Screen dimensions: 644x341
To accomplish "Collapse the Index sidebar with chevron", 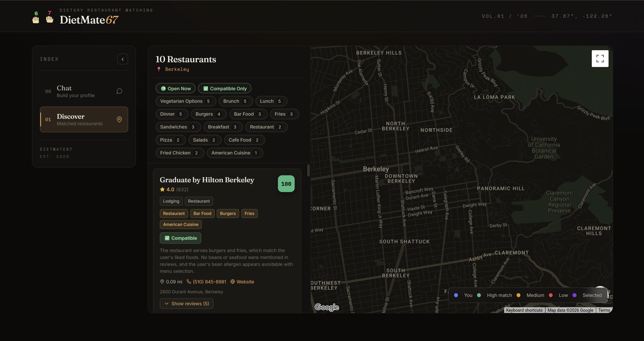I will tap(123, 59).
